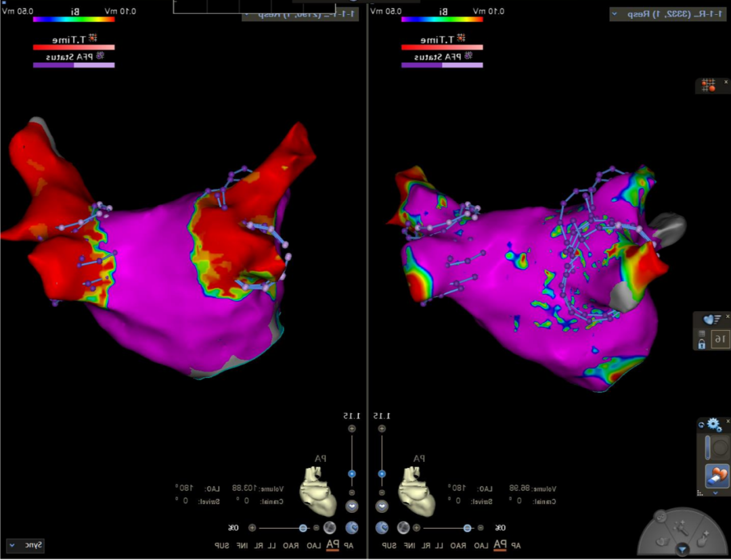The image size is (731, 560).
Task: Click the point grid icon at top right
Action: click(708, 85)
